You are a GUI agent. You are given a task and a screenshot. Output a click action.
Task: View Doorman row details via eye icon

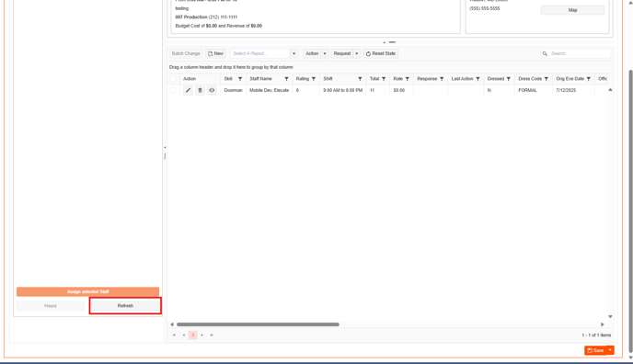click(x=212, y=90)
